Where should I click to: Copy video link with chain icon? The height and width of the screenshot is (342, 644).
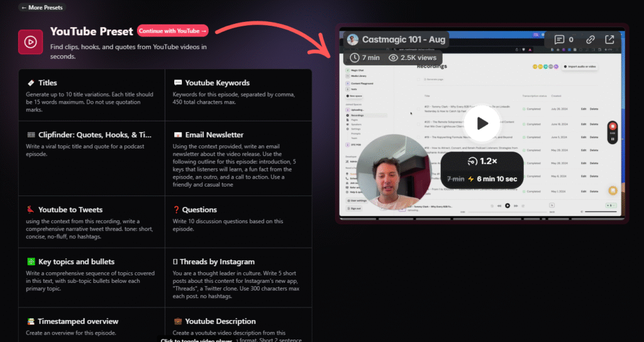coord(590,40)
